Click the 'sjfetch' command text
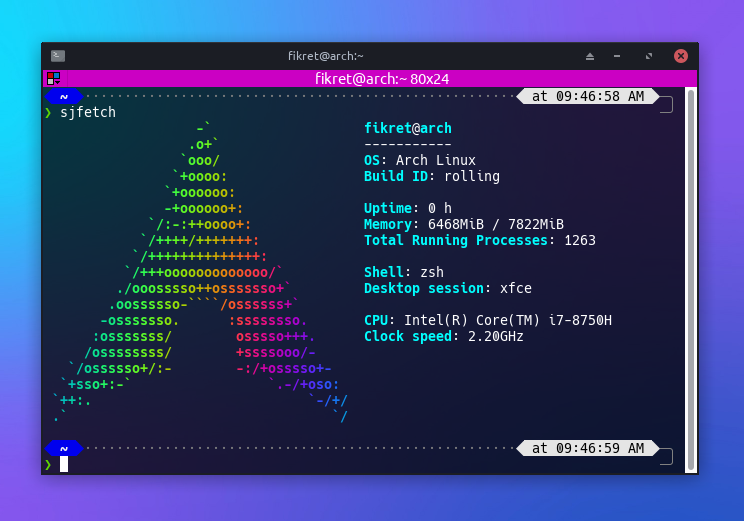Screen dimensions: 744x521 pos(88,112)
